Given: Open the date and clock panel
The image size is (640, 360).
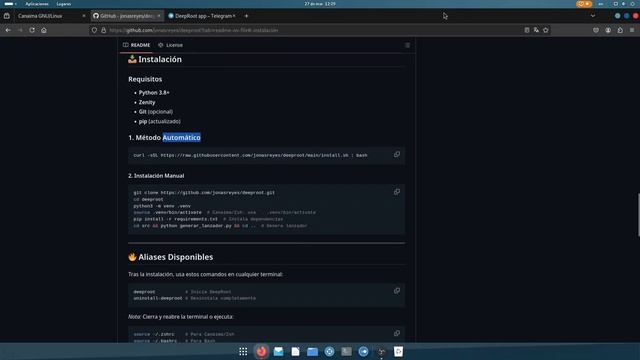Looking at the screenshot, I should (320, 4).
